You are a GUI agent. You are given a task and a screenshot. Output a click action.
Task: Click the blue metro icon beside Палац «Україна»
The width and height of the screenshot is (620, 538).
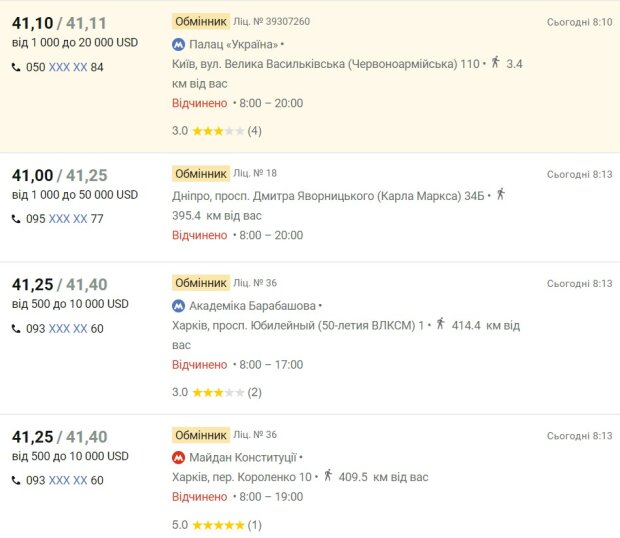(x=179, y=45)
